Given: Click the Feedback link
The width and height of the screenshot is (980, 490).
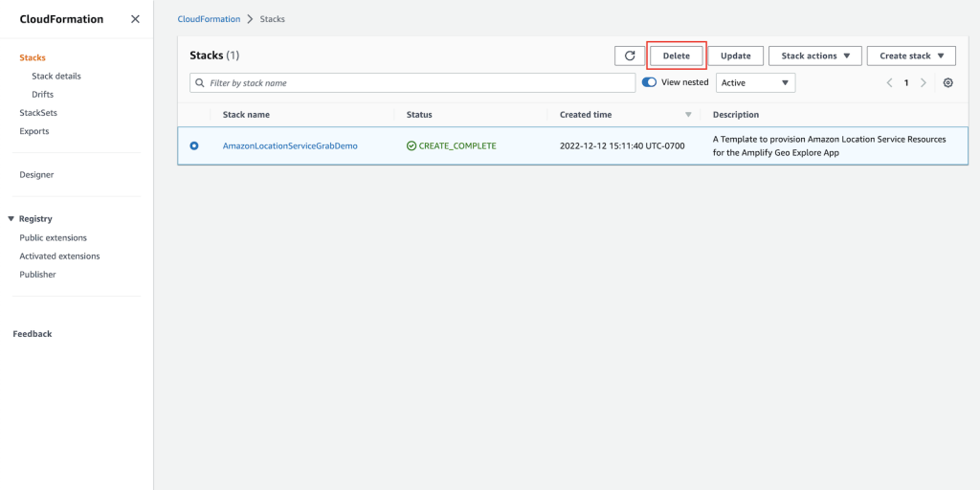Looking at the screenshot, I should pos(33,334).
